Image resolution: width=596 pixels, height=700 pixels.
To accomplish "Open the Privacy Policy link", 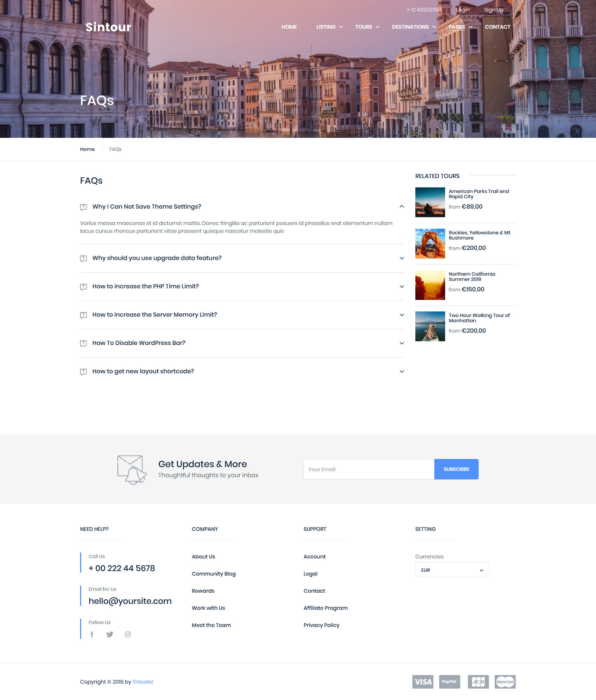I will click(321, 625).
